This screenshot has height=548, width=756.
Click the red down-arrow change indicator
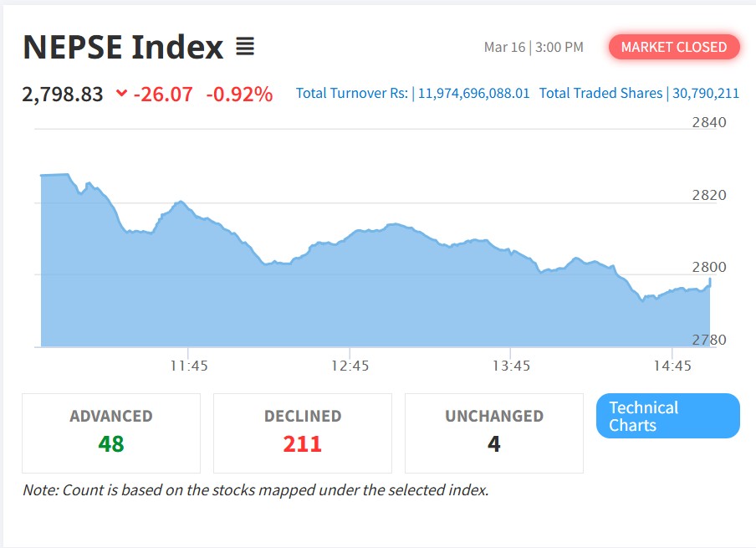[122, 94]
